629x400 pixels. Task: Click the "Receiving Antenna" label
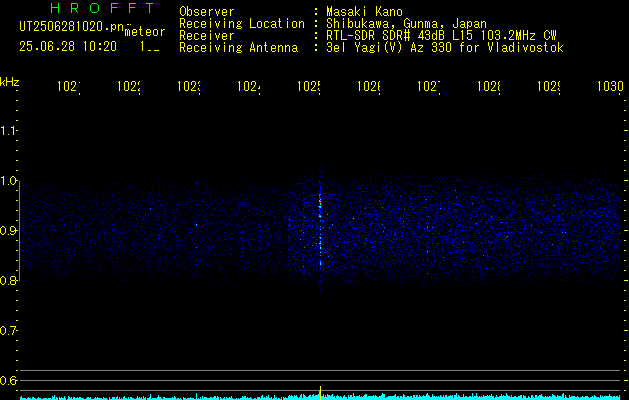coord(238,48)
